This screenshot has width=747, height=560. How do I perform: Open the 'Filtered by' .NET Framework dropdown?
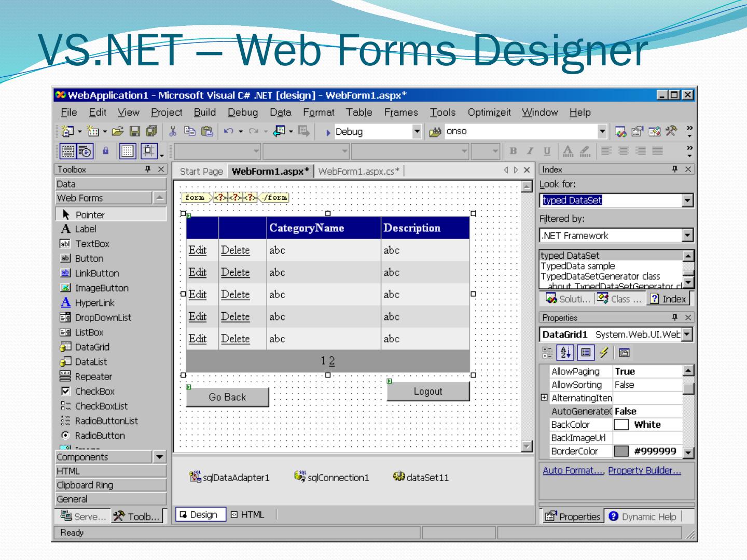tap(688, 236)
